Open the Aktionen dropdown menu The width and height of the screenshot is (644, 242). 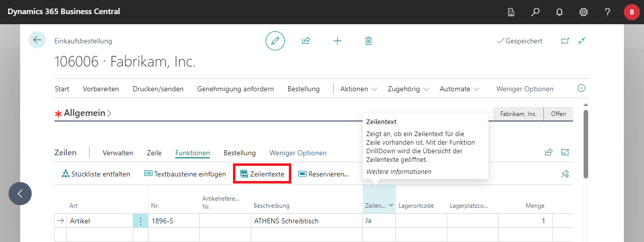pos(359,89)
